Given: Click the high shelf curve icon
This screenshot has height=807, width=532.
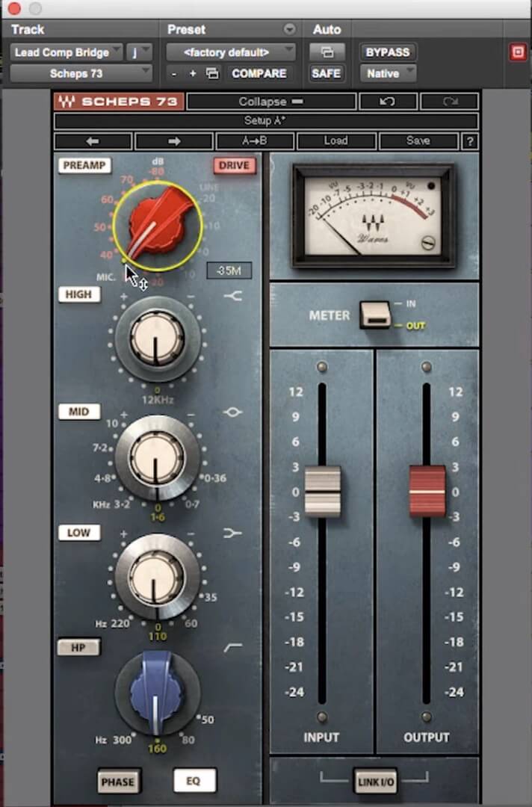Looking at the screenshot, I should (233, 296).
